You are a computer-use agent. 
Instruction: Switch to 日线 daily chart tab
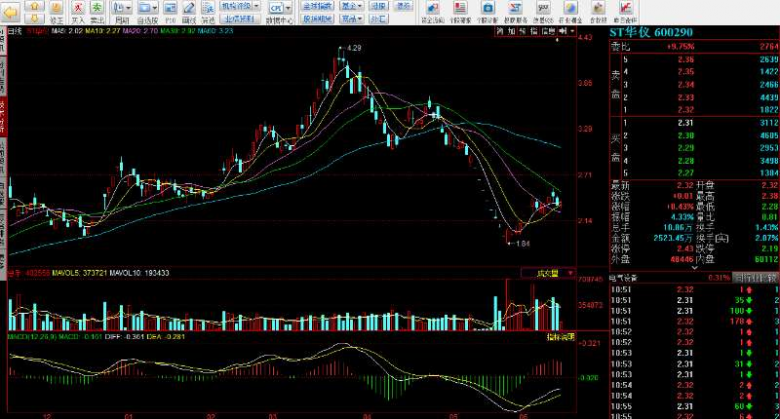pos(14,32)
